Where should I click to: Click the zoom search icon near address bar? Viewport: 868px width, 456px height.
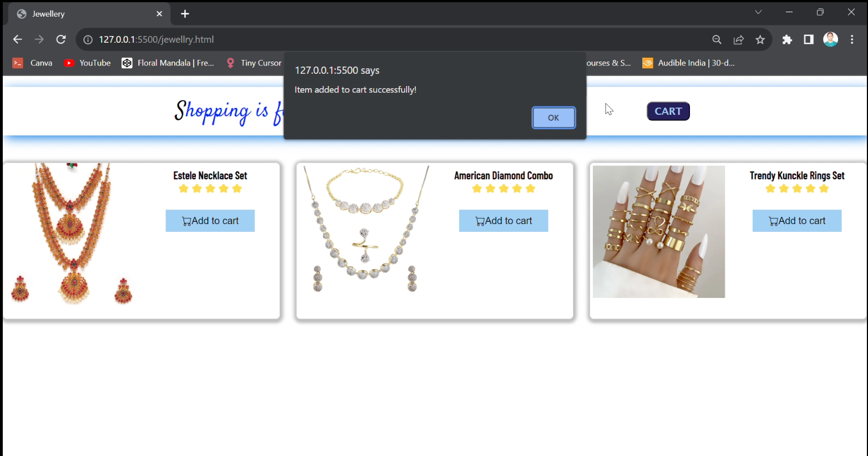pyautogui.click(x=717, y=39)
